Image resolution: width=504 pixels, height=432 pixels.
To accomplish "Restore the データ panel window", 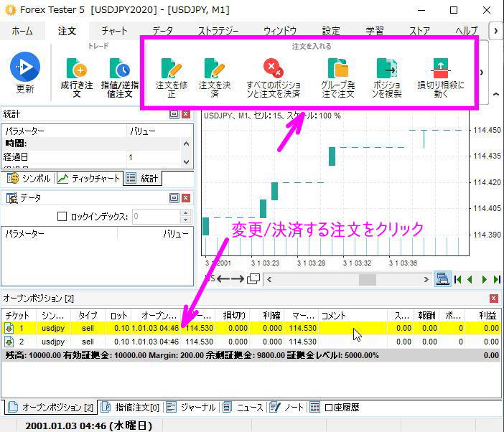I will pyautogui.click(x=174, y=198).
